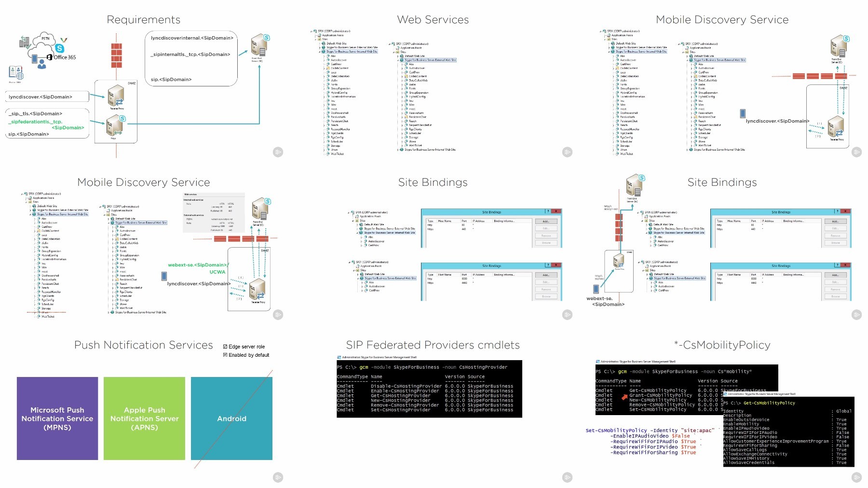868x488 pixels.
Task: Click Reverse Proxy server icon in Requirements slide
Action: tap(116, 96)
